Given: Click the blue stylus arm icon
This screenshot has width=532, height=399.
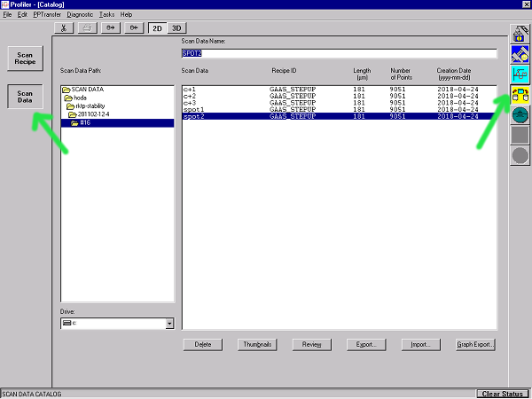Looking at the screenshot, I should click(520, 56).
